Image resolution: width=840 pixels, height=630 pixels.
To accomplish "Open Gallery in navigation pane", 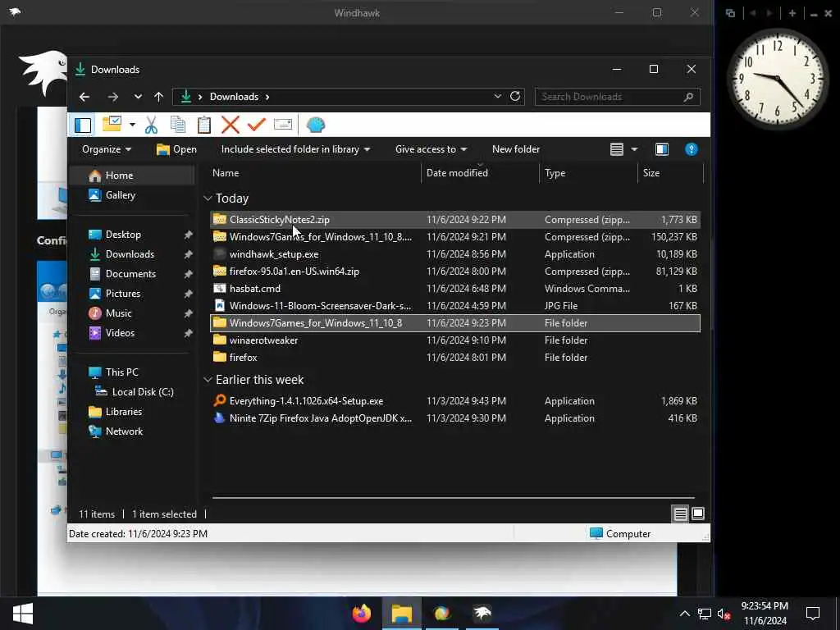I will [120, 195].
